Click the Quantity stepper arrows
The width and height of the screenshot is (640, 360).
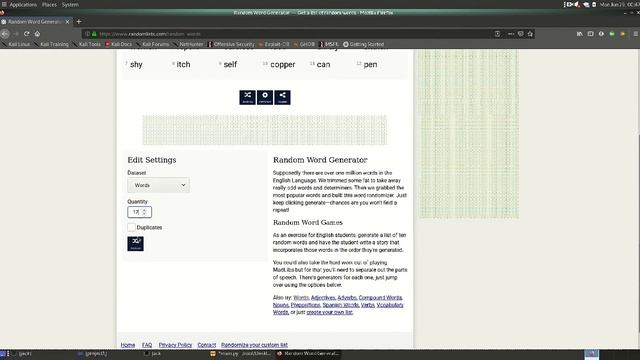pos(144,212)
